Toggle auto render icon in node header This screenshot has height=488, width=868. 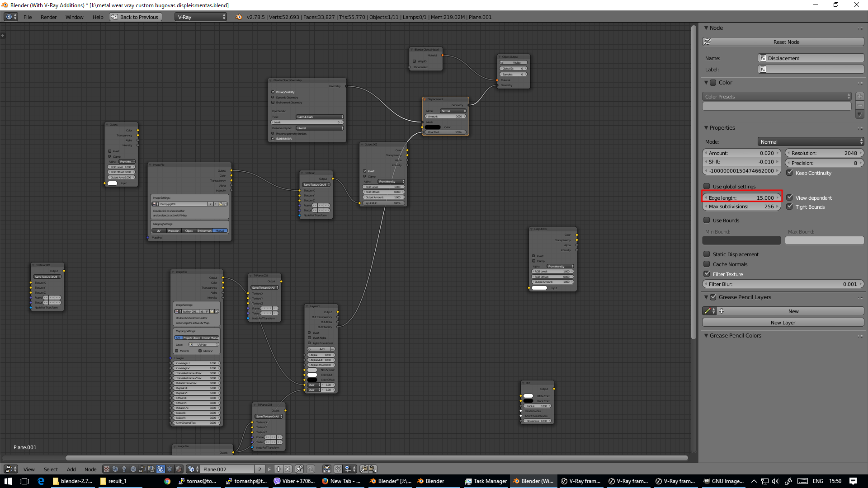pyautogui.click(x=327, y=469)
